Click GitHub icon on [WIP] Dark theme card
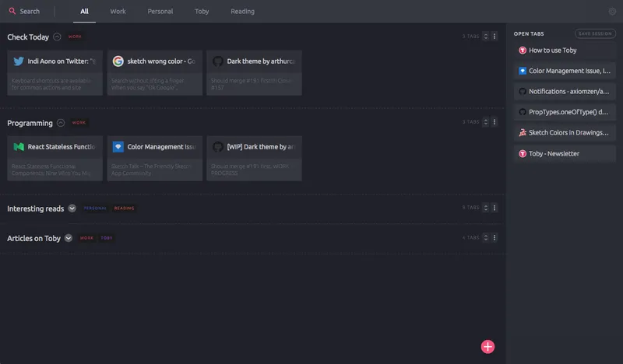This screenshot has width=623, height=364. (218, 147)
